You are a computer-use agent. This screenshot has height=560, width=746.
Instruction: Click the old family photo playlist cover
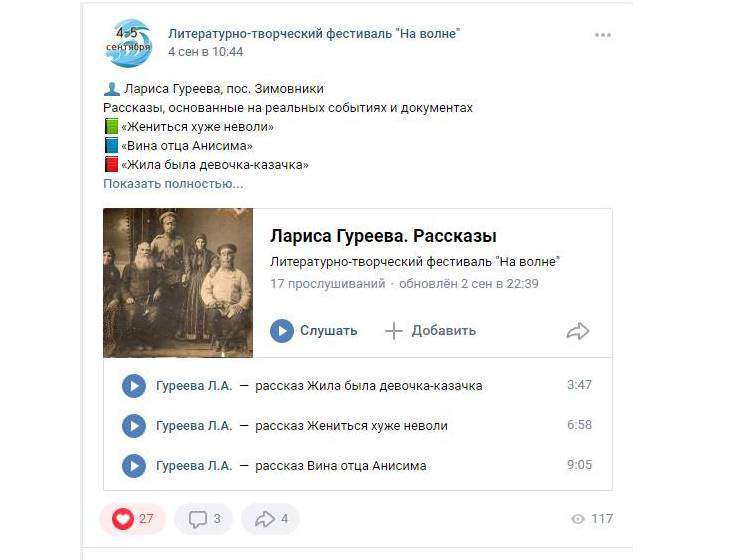coord(178,283)
